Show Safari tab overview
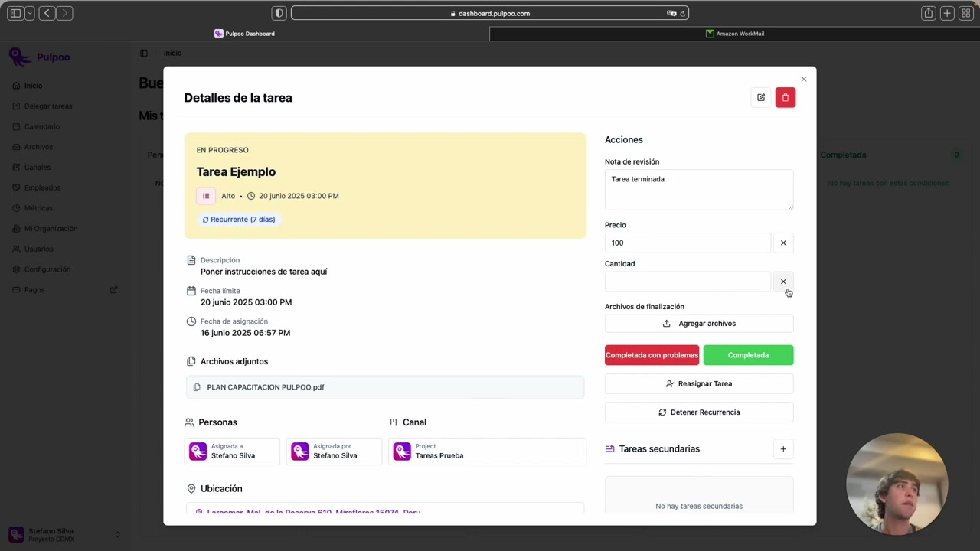 tap(965, 13)
